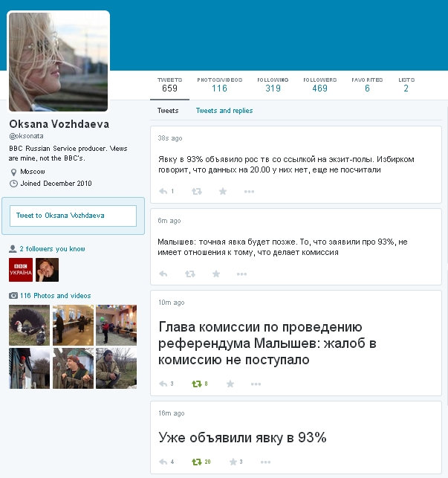Open the Followers 469 list
This screenshot has width=448, height=478.
pos(319,85)
